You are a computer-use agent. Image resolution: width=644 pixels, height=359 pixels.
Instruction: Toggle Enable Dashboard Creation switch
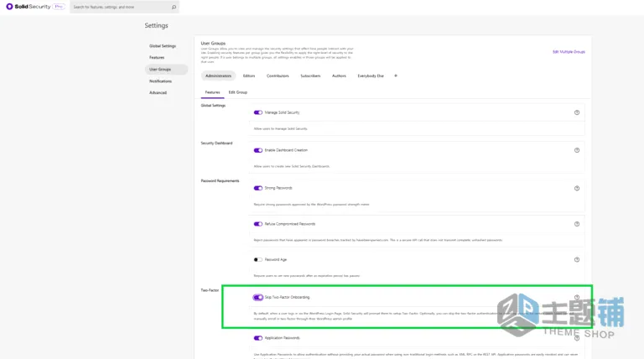[x=258, y=150]
